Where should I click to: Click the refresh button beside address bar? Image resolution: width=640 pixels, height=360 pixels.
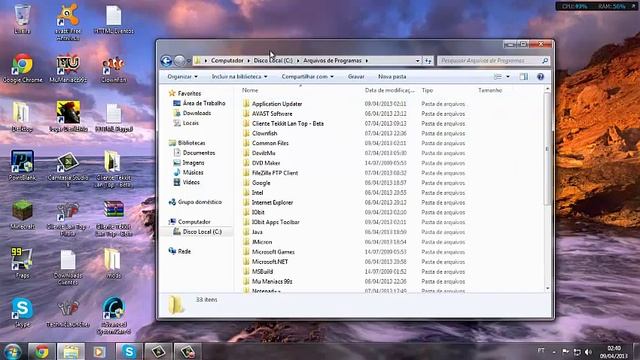coord(428,60)
